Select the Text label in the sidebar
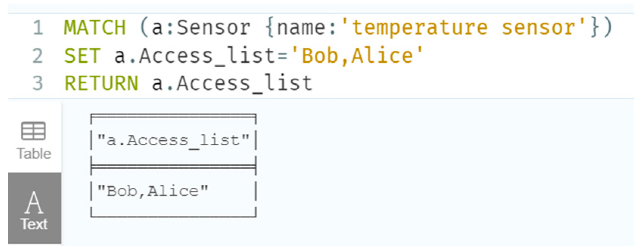This screenshot has width=644, height=252. pyautogui.click(x=34, y=224)
